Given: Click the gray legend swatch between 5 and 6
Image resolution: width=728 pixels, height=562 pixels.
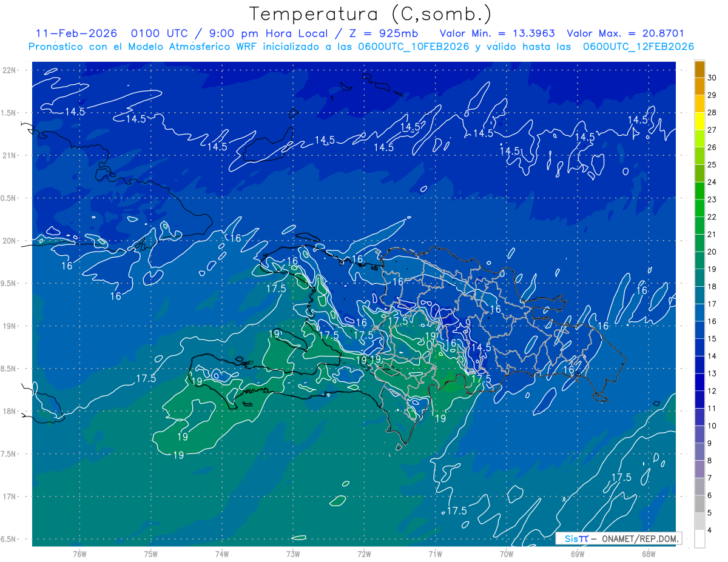Looking at the screenshot, I should point(699,504).
